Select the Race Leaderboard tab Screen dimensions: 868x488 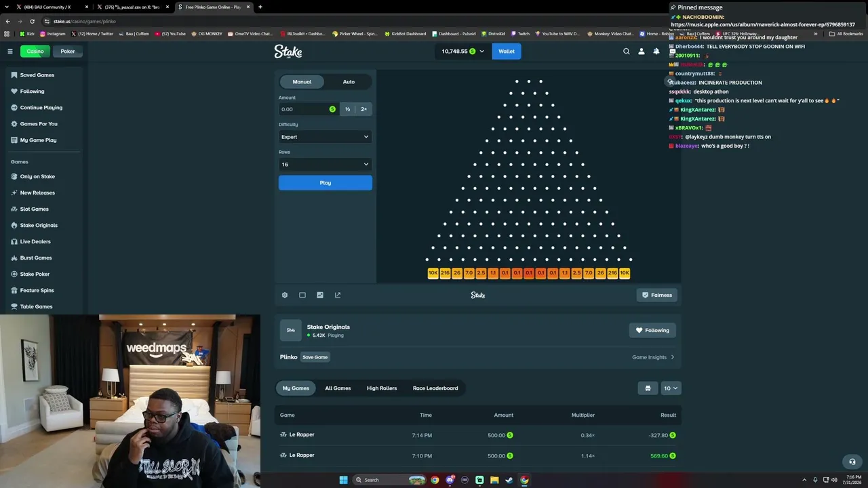tap(435, 388)
